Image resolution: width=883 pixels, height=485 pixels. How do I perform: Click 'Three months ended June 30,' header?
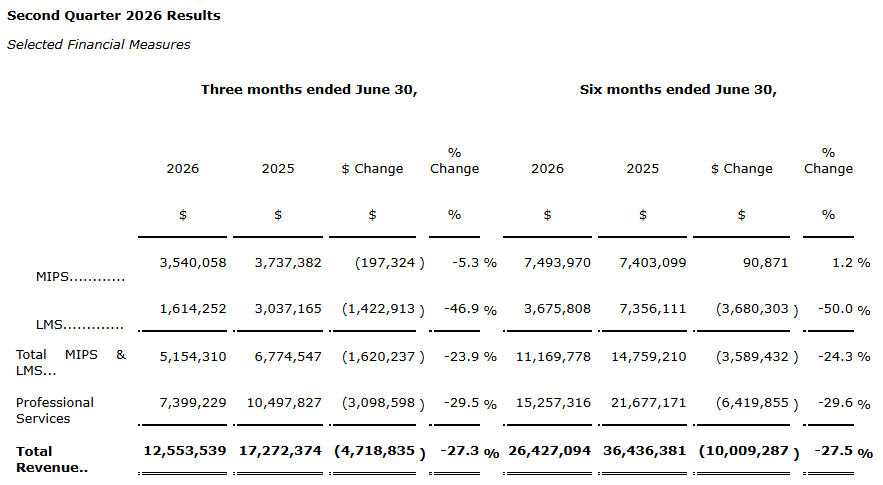pos(309,90)
